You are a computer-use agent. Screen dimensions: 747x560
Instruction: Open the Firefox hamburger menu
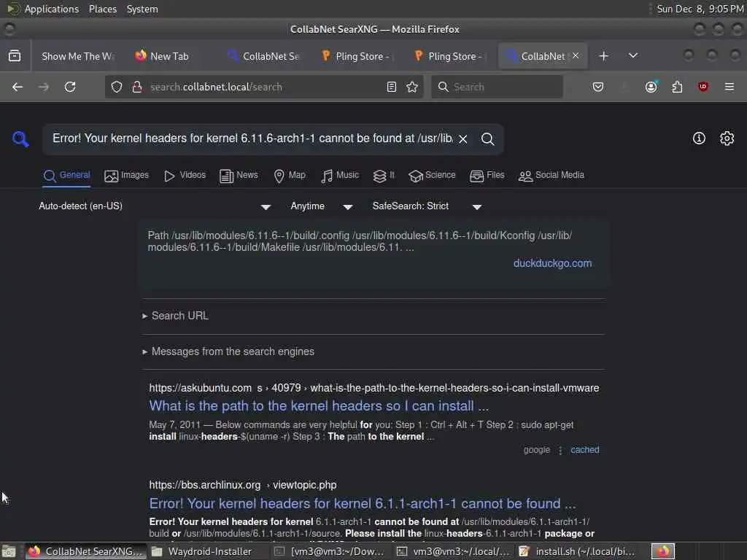coord(729,87)
